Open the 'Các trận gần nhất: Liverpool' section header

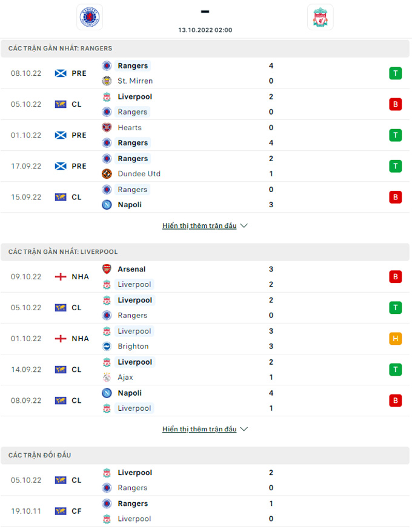coord(63,252)
